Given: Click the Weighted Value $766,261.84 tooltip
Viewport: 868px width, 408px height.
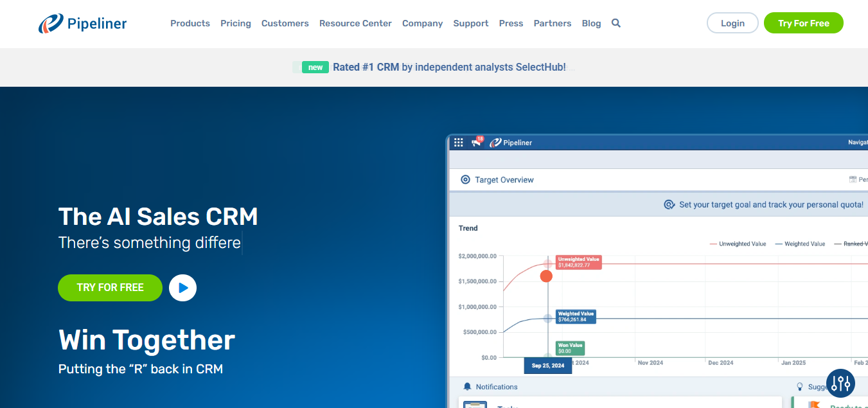Looking at the screenshot, I should click(576, 317).
